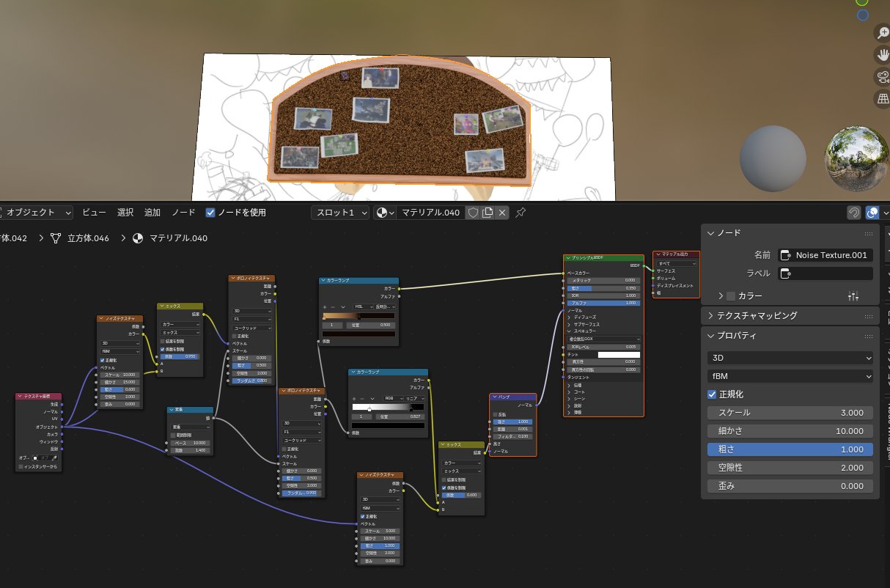Open the ビュー menu
890x588 pixels.
[x=94, y=213]
